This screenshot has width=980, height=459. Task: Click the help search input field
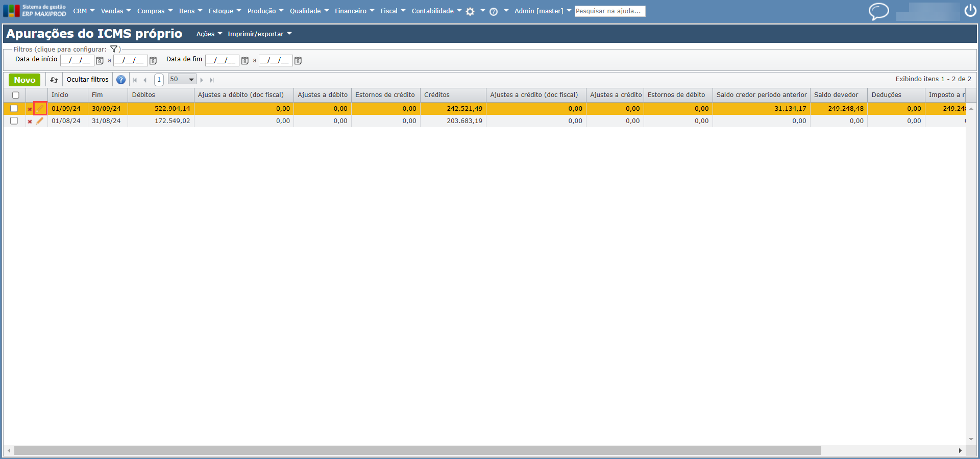coord(610,11)
